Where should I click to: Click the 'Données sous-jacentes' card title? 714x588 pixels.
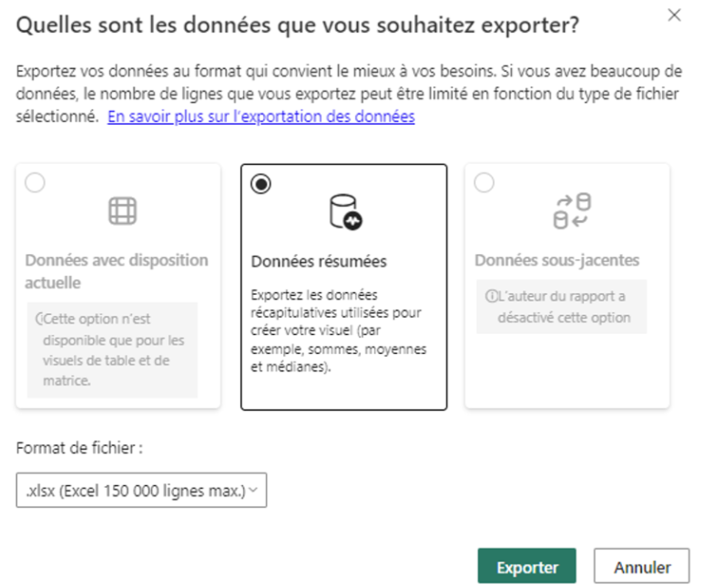pyautogui.click(x=556, y=260)
